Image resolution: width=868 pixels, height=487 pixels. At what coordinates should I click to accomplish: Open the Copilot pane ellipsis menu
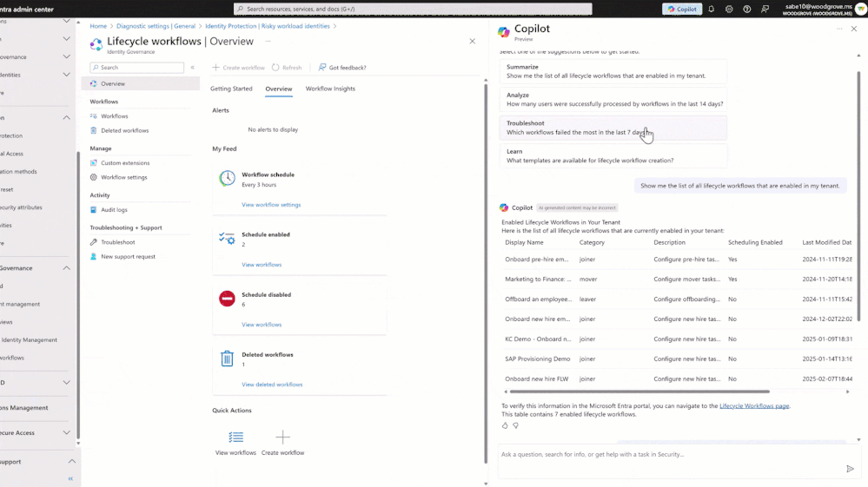tap(839, 29)
